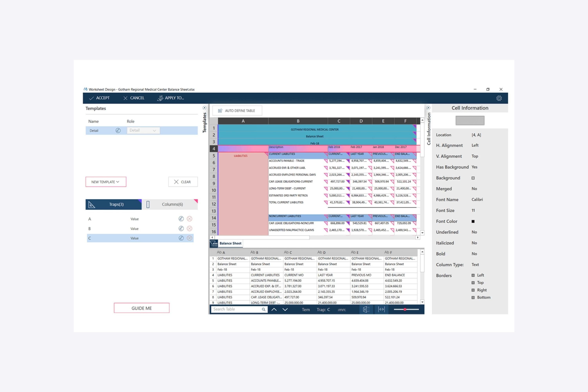Click the fit column width icon
Image resolution: width=588 pixels, height=392 pixels.
(x=381, y=309)
